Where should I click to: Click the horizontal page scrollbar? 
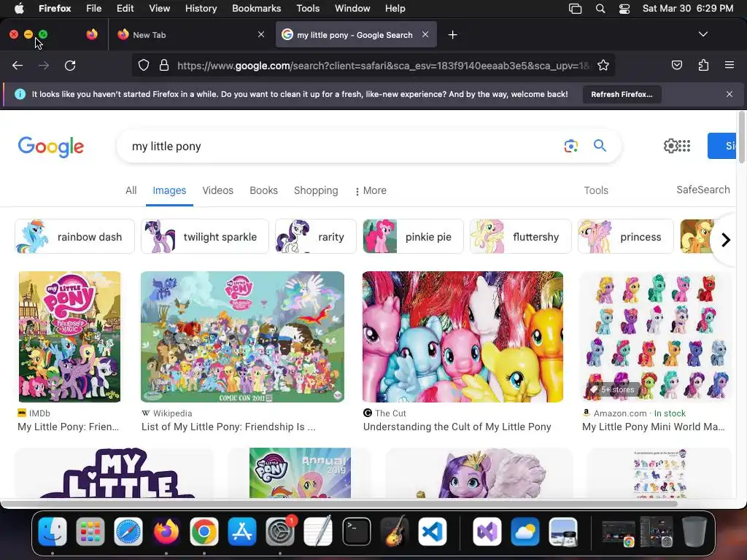click(338, 504)
